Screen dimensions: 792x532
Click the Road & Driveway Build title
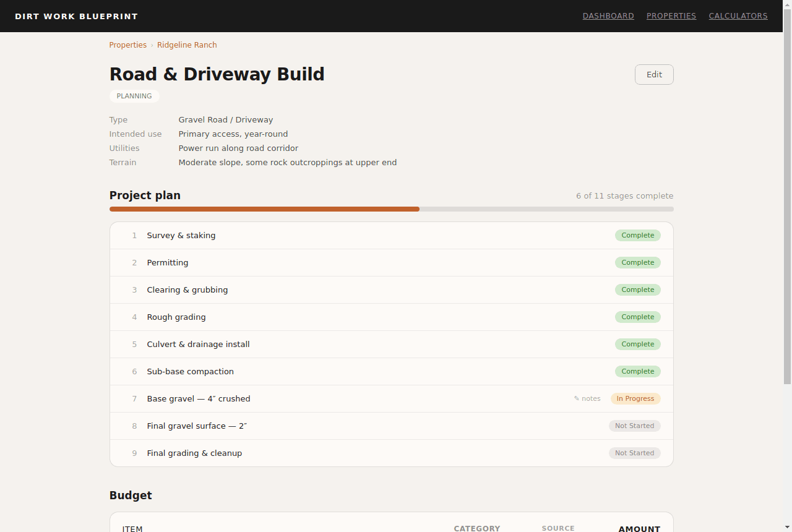click(x=217, y=74)
